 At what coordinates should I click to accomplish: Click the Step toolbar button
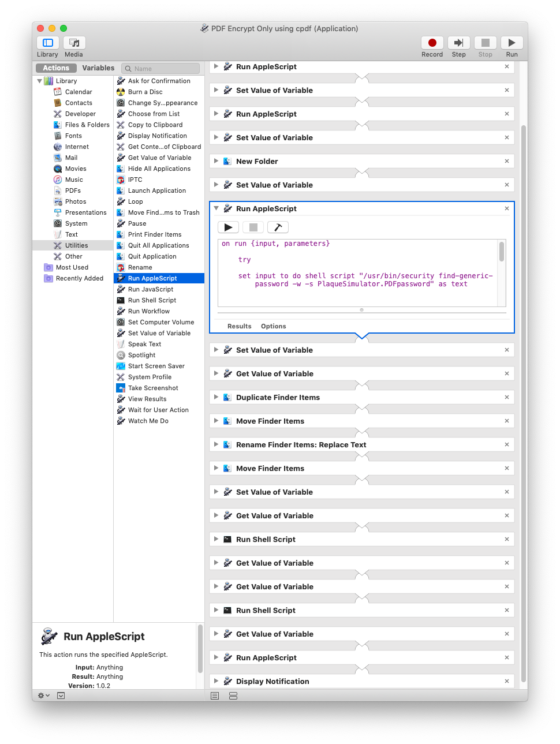(x=458, y=43)
